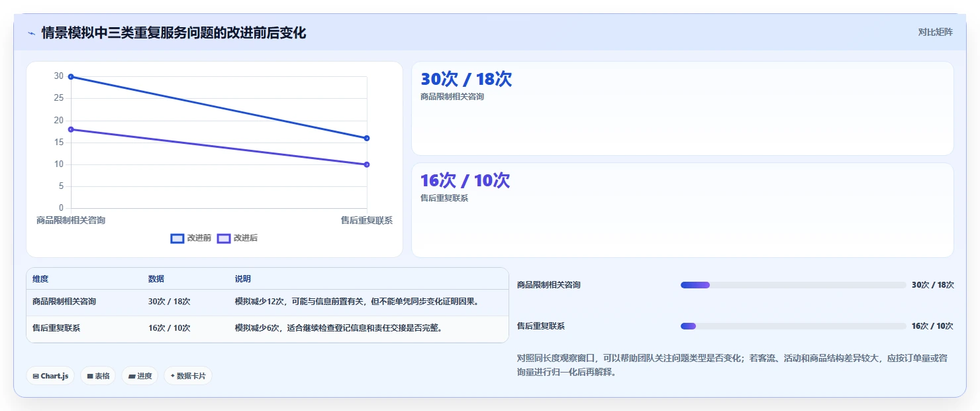Click the 数据 table column header
The image size is (980, 411).
click(x=156, y=279)
